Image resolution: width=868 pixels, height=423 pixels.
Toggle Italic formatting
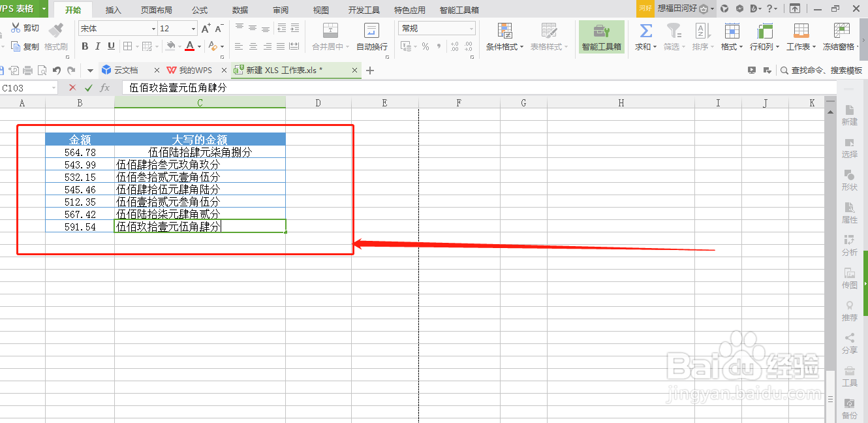pyautogui.click(x=98, y=46)
